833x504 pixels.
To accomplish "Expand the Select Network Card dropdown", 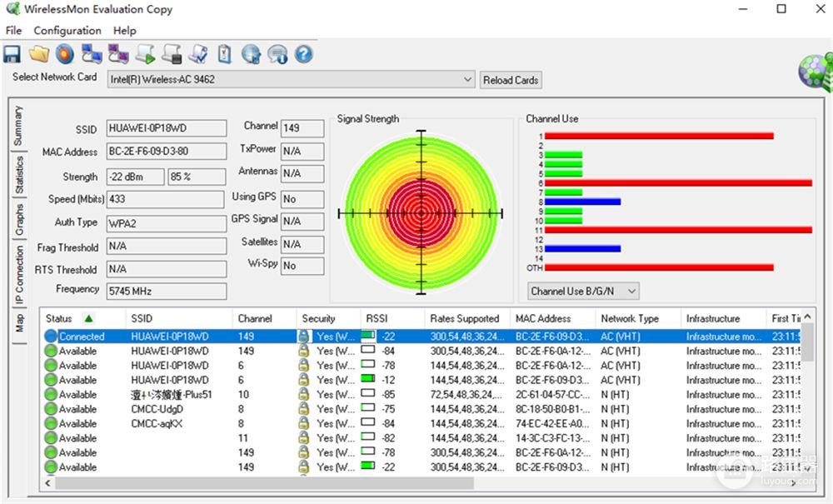I will 467,80.
